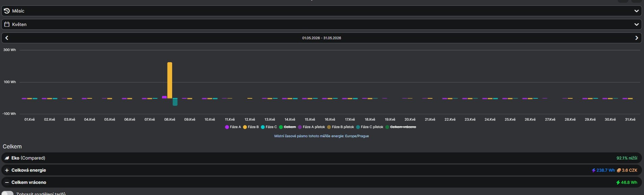The width and height of the screenshot is (644, 195).
Task: Go to next month with right arrow
Action: pyautogui.click(x=637, y=38)
